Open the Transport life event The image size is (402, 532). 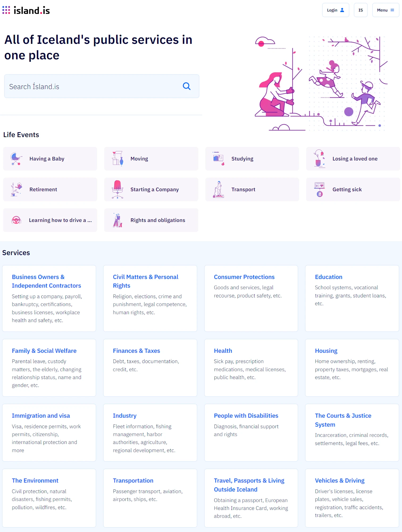point(252,189)
